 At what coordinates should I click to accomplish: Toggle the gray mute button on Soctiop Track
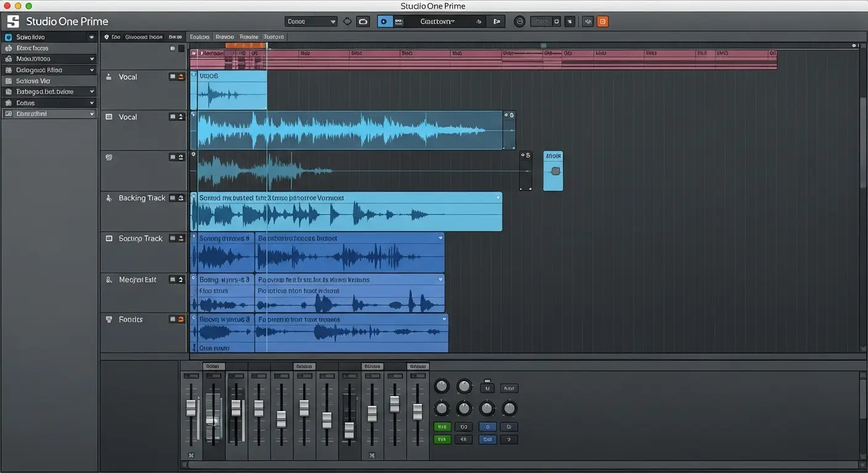tap(173, 238)
